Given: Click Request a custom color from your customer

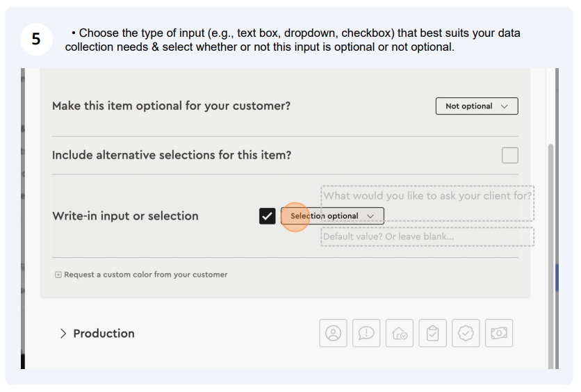Looking at the screenshot, I should 146,275.
